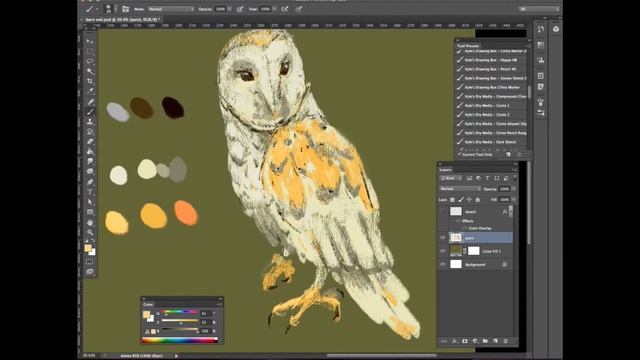Select the Rectangle shape tool

(x=90, y=212)
